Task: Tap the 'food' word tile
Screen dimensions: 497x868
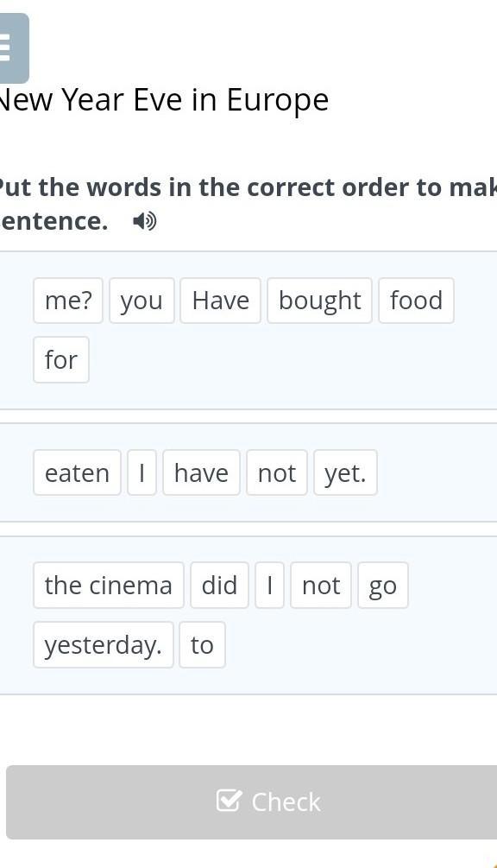Action: (x=416, y=301)
